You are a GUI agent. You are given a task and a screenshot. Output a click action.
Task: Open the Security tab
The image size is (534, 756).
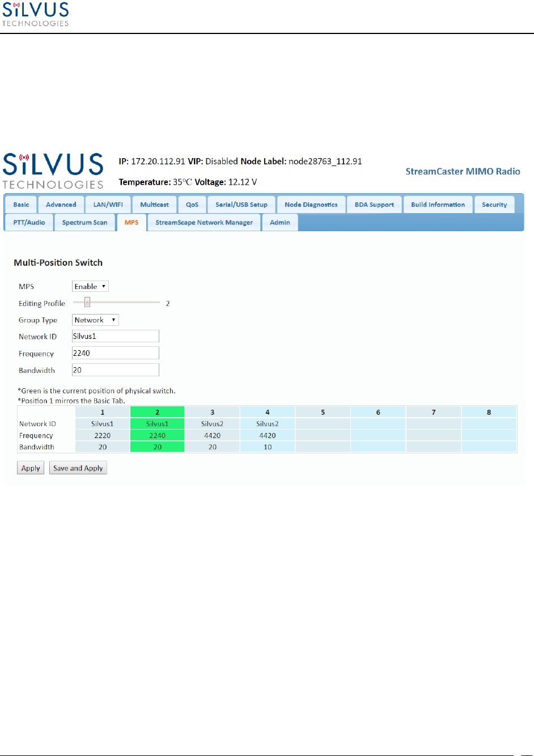(x=494, y=205)
